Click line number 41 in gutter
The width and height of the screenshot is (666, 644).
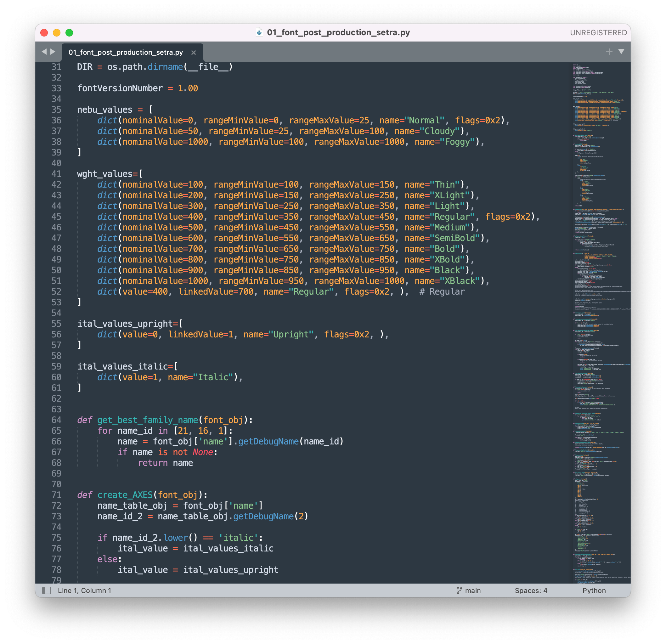(56, 174)
